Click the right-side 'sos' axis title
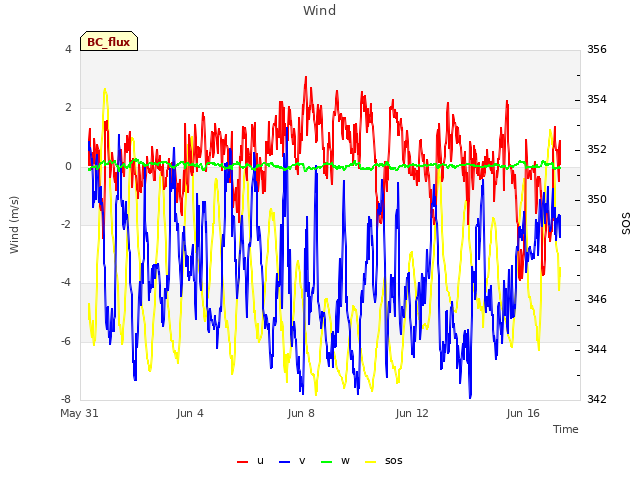Viewport: 640px width, 480px height. [x=626, y=224]
